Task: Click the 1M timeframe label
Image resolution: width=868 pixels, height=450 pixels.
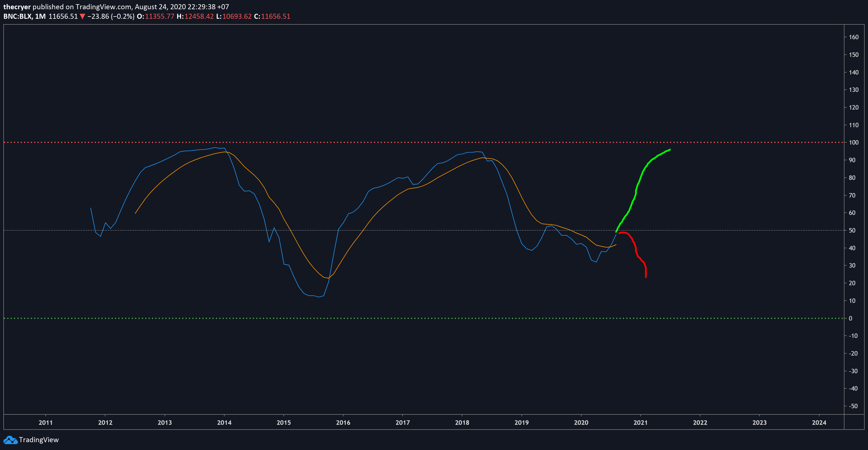Action: click(x=40, y=17)
